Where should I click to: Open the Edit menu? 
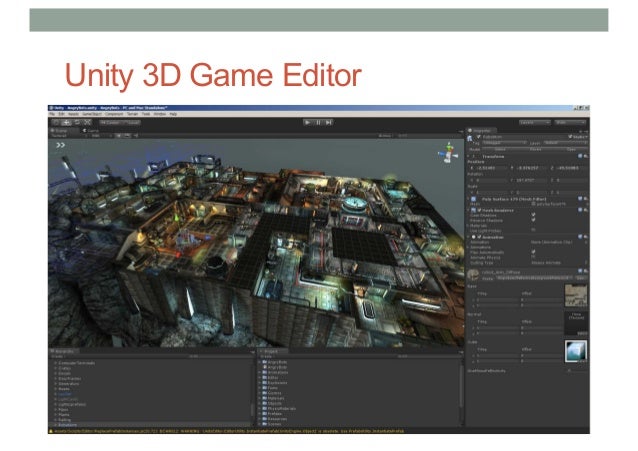pos(61,114)
